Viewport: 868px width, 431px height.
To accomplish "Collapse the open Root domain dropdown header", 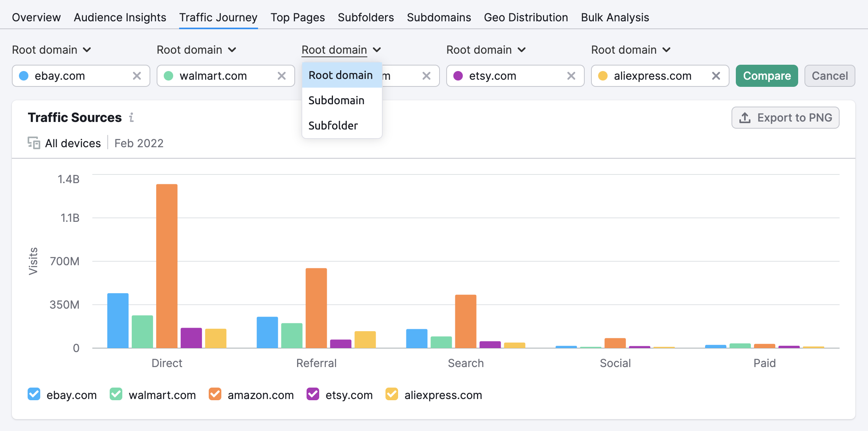I will (341, 50).
